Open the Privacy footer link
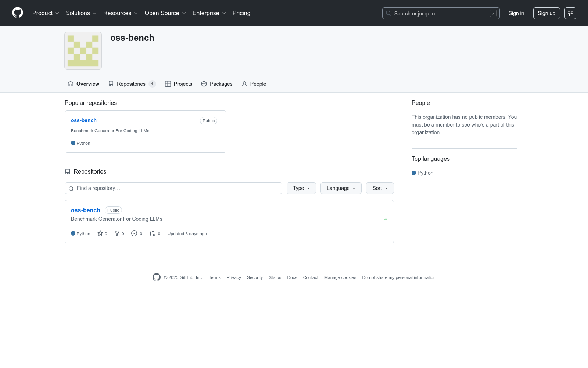The image size is (588, 368). click(x=234, y=277)
